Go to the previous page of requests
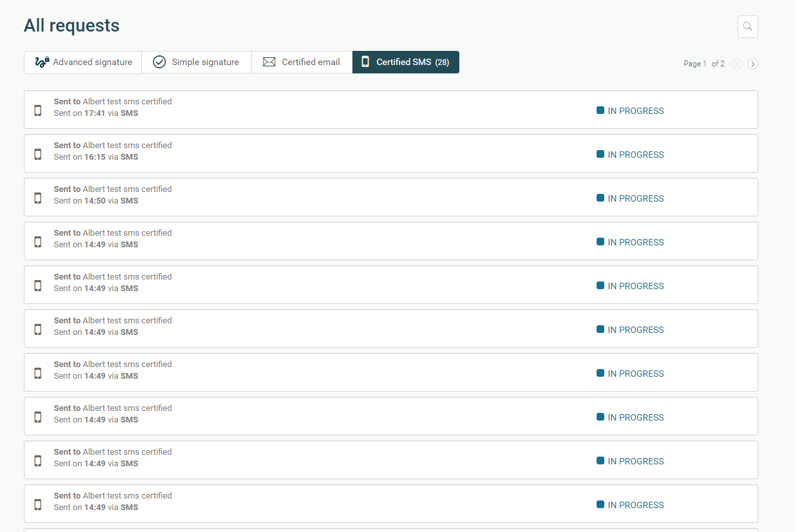This screenshot has width=795, height=532. coord(737,64)
